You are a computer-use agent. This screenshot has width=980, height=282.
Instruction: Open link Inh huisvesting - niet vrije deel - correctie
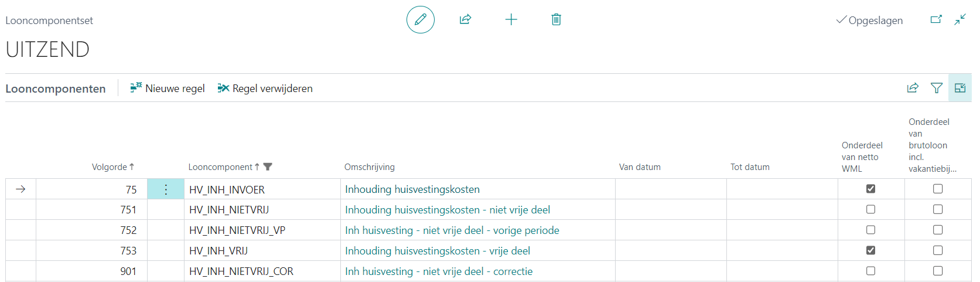pyautogui.click(x=438, y=271)
